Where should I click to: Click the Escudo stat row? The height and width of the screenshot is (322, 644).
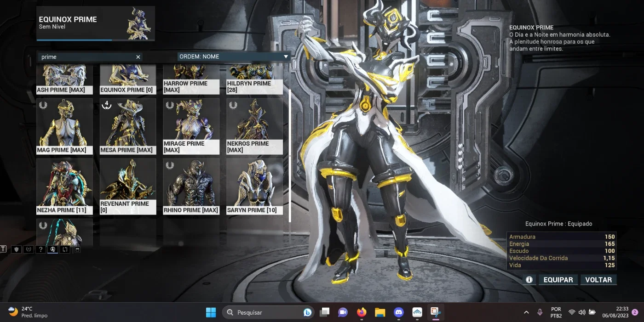click(x=562, y=251)
